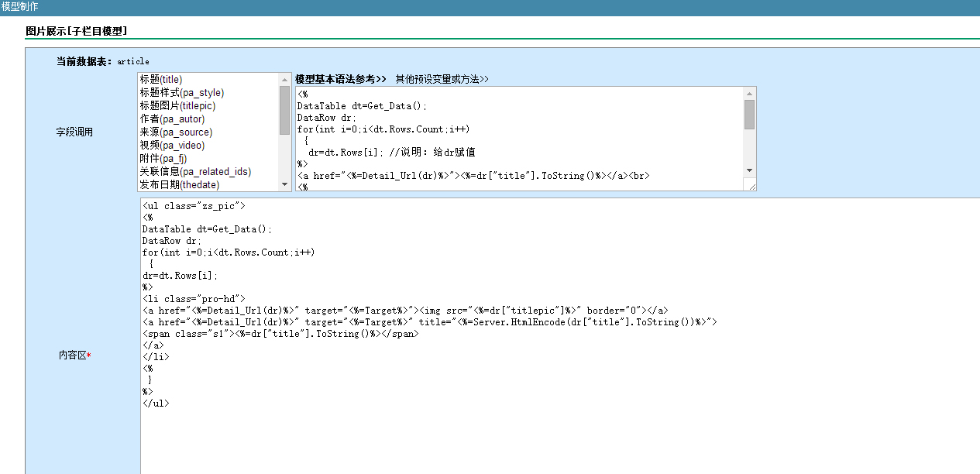Pick the 作者(pa_autor) field entry
980x474 pixels.
pos(172,118)
